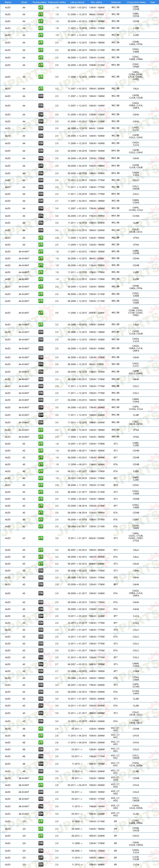
Task: Click the 'CAUA' engine code cell
Action: point(136,564)
